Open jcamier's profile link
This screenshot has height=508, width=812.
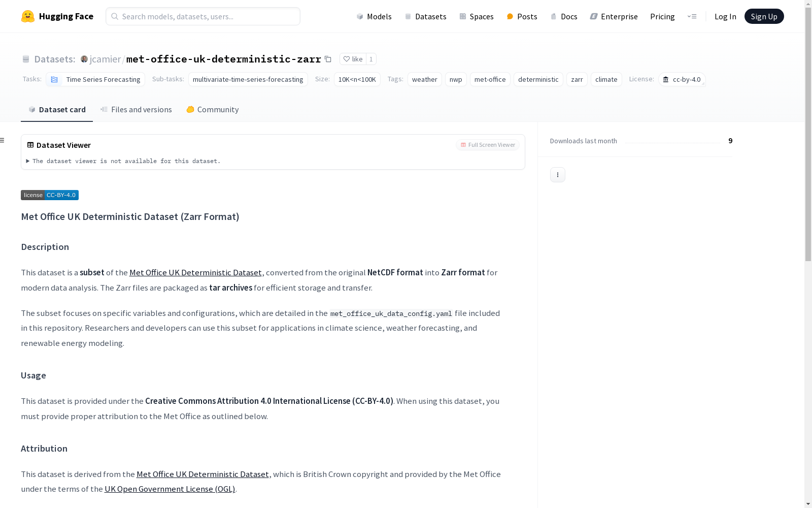coord(105,59)
